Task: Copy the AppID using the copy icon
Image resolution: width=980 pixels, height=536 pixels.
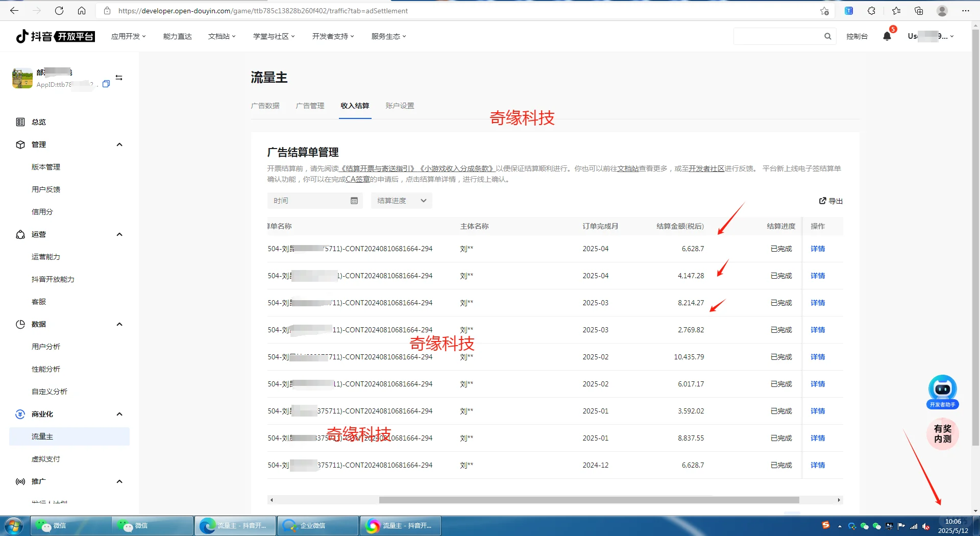Action: [x=107, y=84]
